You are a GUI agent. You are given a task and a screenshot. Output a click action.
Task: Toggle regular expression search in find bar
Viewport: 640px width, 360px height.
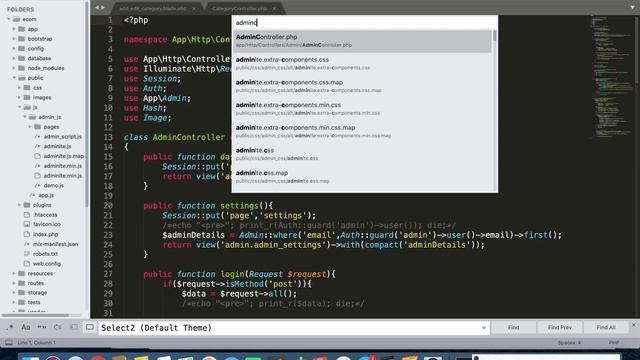pyautogui.click(x=10, y=327)
